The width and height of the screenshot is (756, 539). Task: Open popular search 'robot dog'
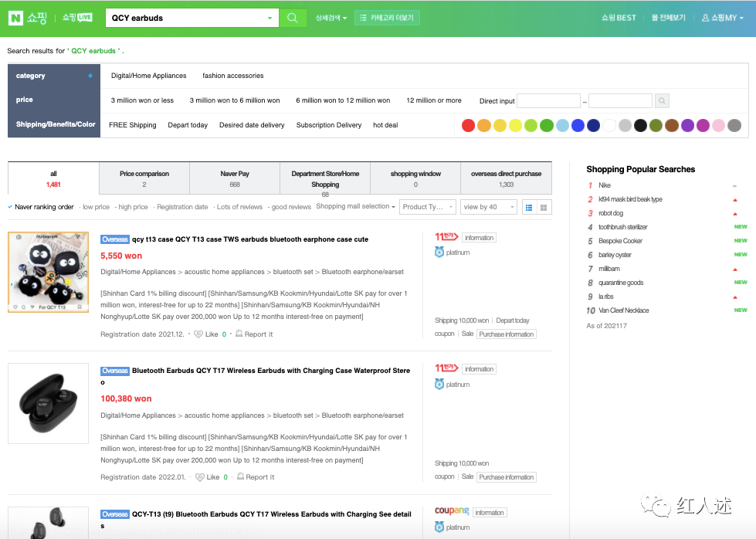click(x=610, y=213)
